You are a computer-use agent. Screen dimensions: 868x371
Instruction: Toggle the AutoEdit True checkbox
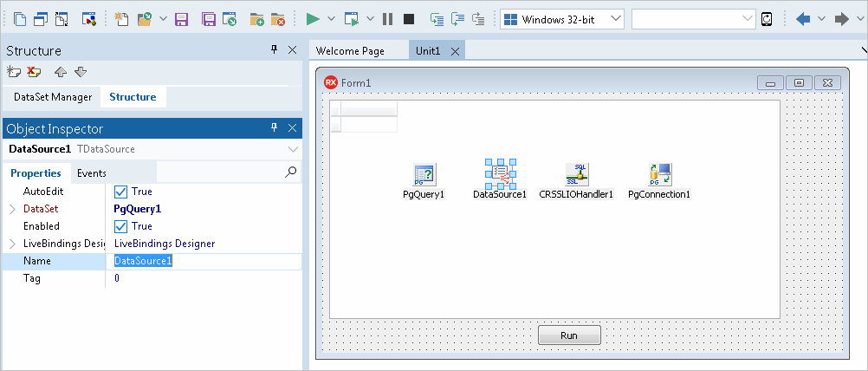(120, 192)
